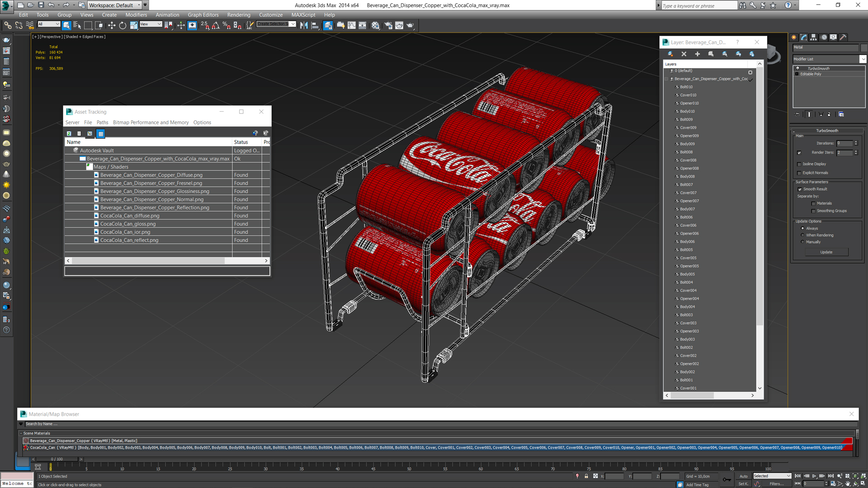Select Manually update option
Image resolution: width=868 pixels, height=488 pixels.
pos(803,242)
